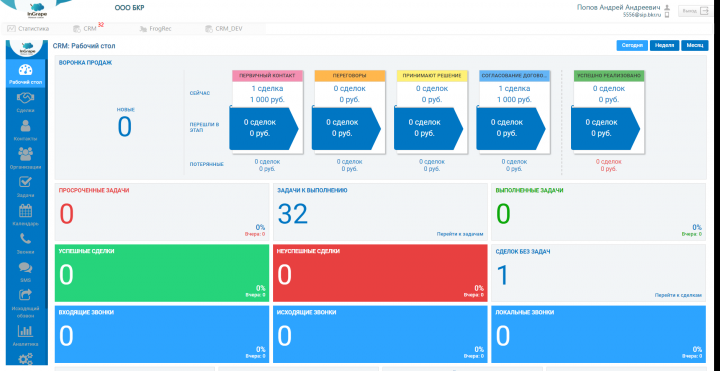
Task: Open settings gears icon at sidebar bottom
Action: click(25, 359)
